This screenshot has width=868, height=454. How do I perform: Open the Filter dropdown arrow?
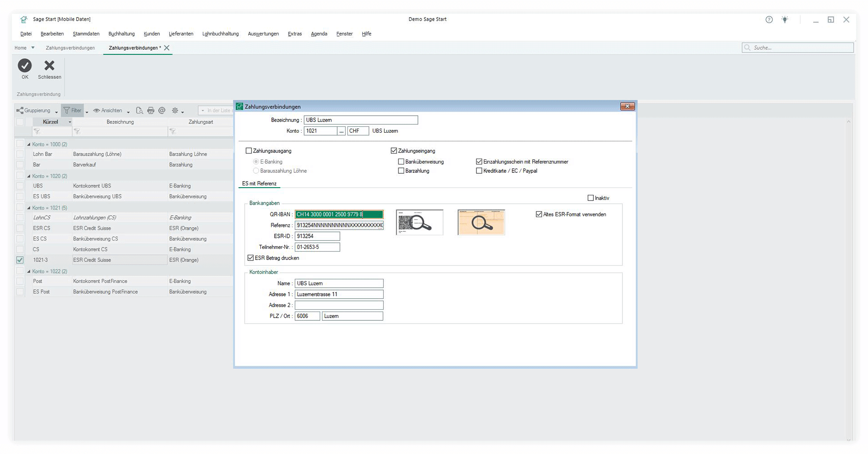87,112
